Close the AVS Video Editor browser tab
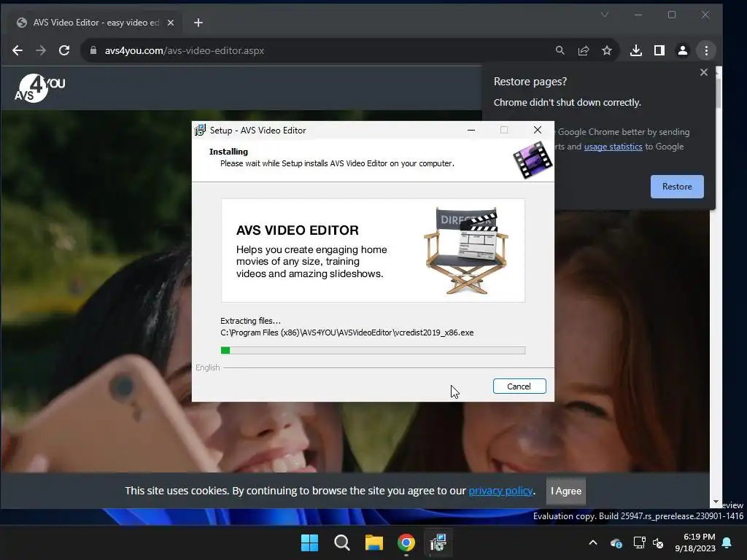 pos(171,23)
